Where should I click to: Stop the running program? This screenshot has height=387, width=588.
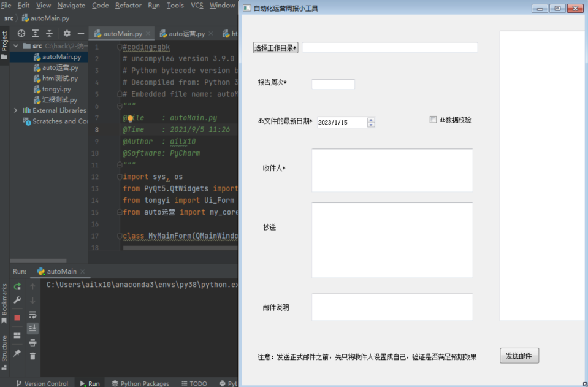tap(17, 318)
